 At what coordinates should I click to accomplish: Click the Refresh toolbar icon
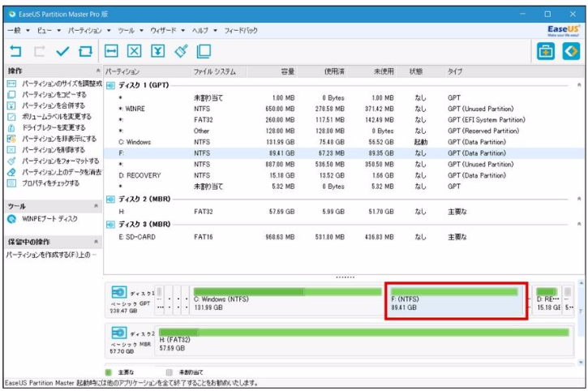click(85, 51)
